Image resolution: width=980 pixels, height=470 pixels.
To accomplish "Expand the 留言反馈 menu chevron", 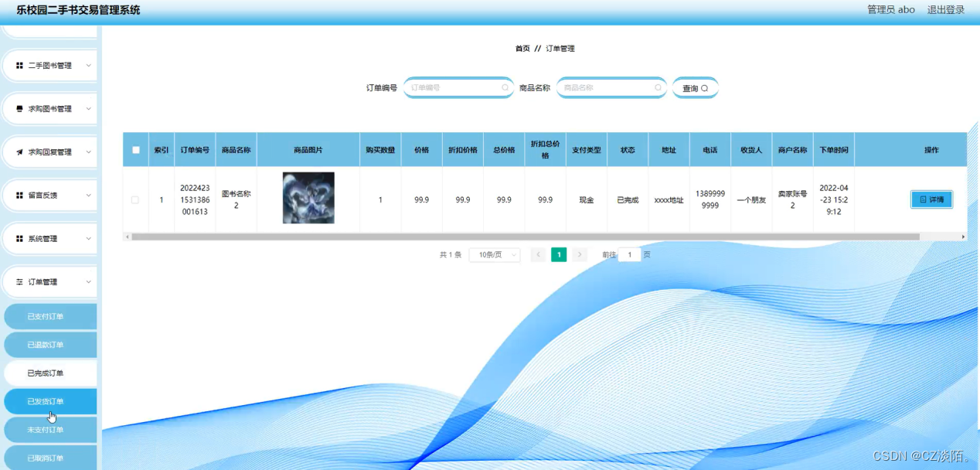I will [x=88, y=196].
